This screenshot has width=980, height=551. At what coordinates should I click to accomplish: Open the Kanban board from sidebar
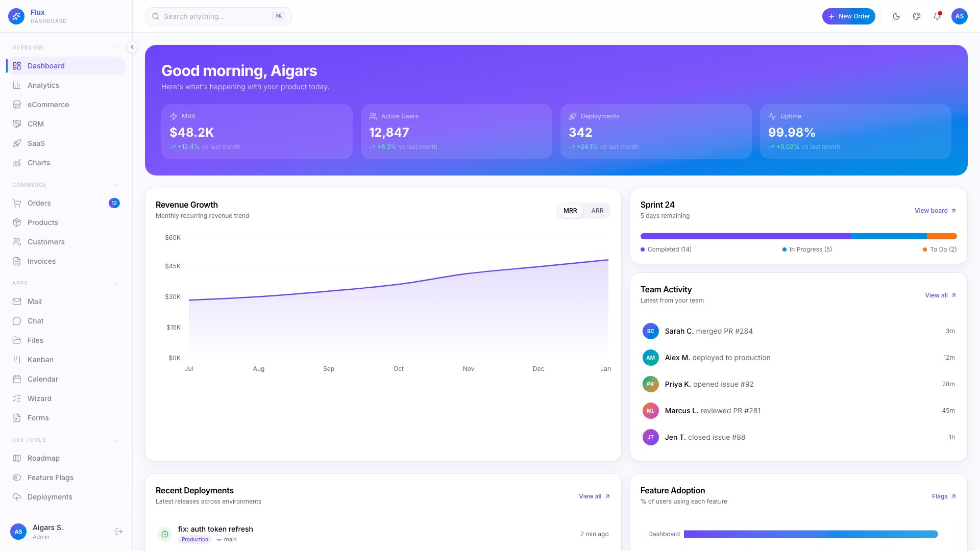[x=40, y=360]
